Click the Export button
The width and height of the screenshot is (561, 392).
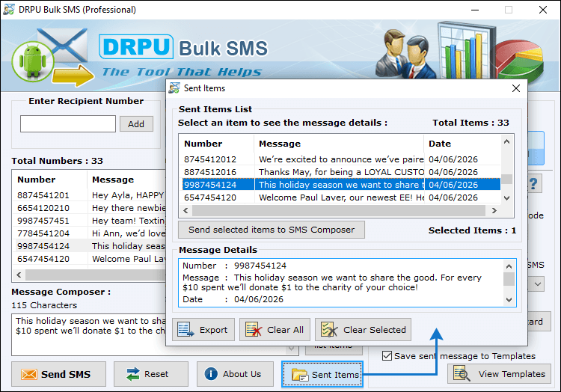pyautogui.click(x=203, y=329)
